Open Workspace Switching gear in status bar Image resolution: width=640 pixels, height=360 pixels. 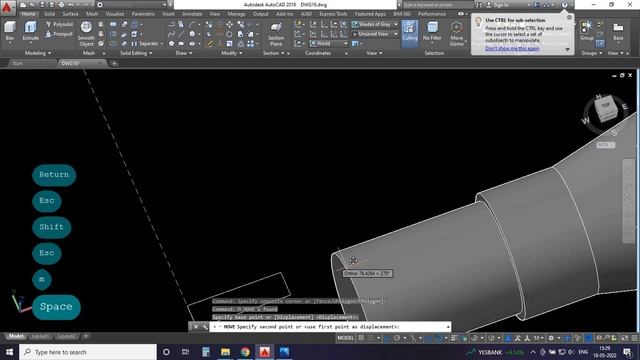click(x=551, y=338)
